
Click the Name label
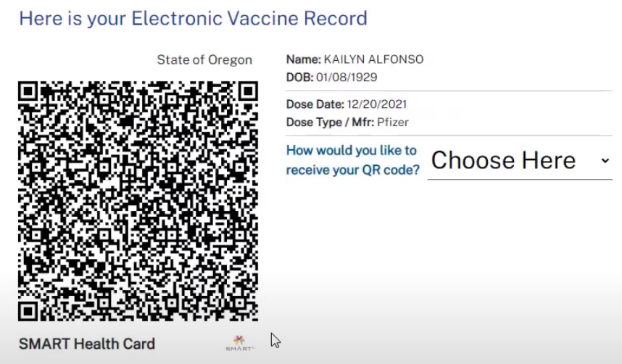pyautogui.click(x=304, y=59)
